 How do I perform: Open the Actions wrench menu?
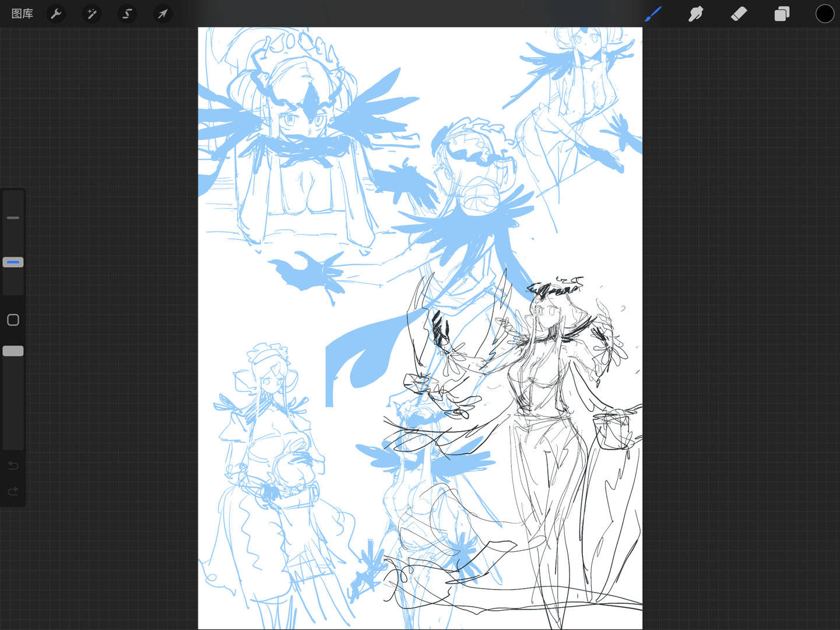coord(56,13)
